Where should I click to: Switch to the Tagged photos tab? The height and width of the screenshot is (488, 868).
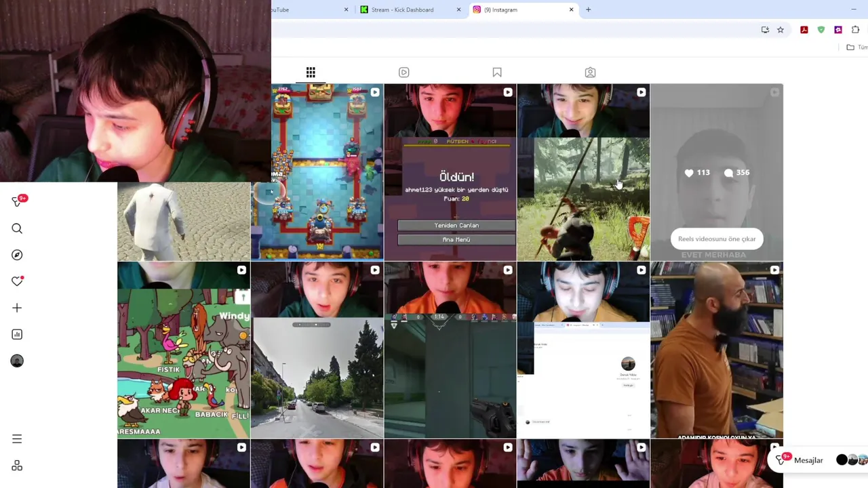pos(590,73)
